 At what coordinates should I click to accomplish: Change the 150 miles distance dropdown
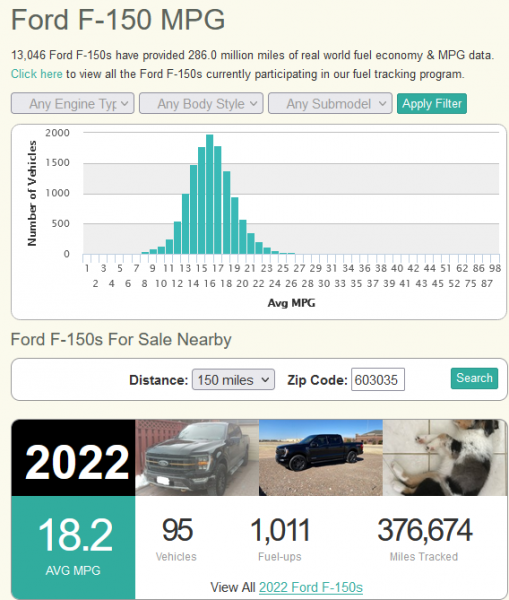click(x=233, y=380)
